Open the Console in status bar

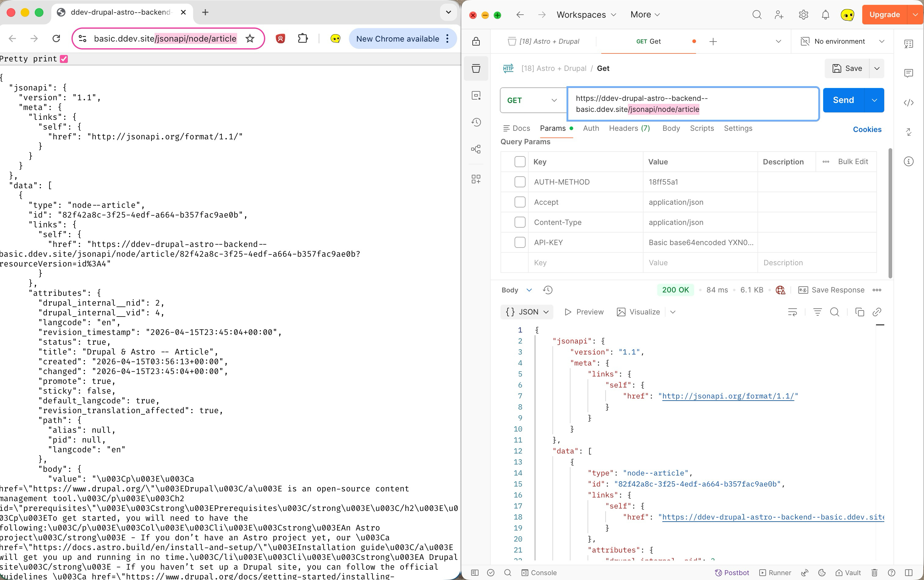[x=539, y=573]
